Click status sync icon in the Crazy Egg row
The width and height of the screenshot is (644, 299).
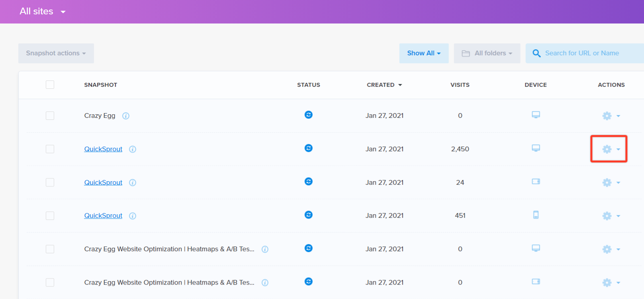coord(309,115)
